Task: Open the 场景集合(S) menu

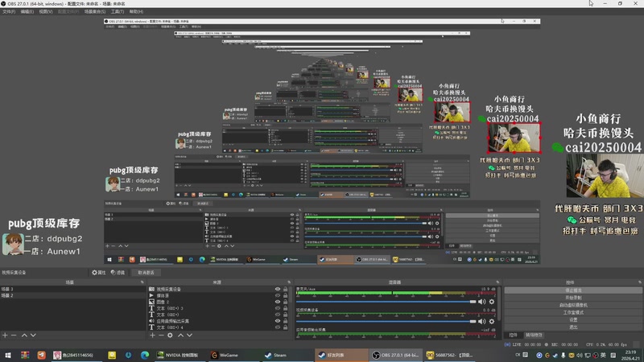Action: pyautogui.click(x=95, y=11)
